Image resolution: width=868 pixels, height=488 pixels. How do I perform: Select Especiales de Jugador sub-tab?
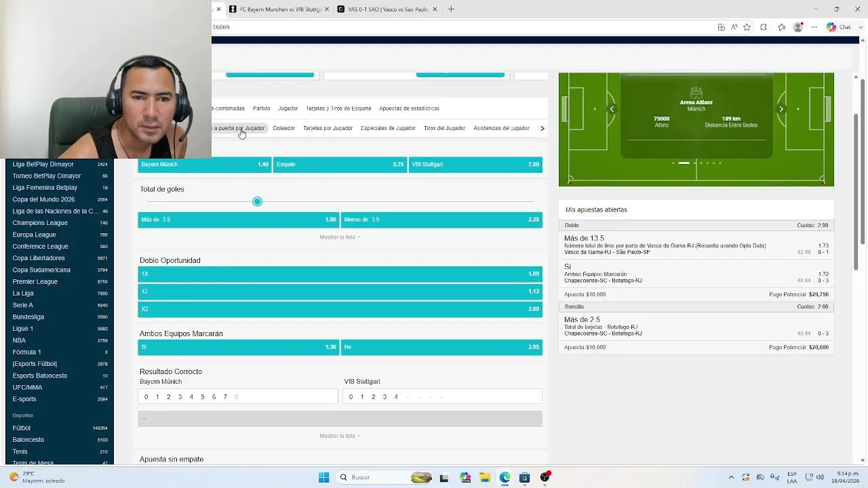(x=388, y=128)
